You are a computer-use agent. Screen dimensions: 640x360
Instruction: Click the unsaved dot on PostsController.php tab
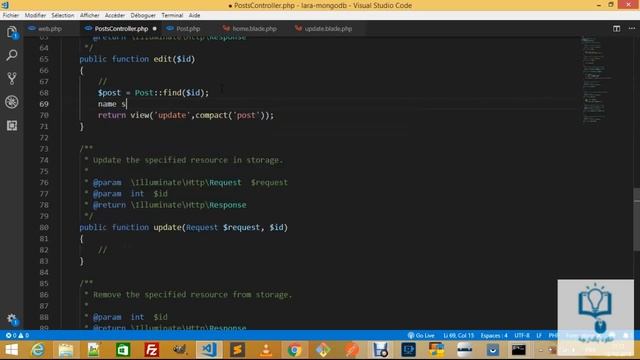[154, 29]
